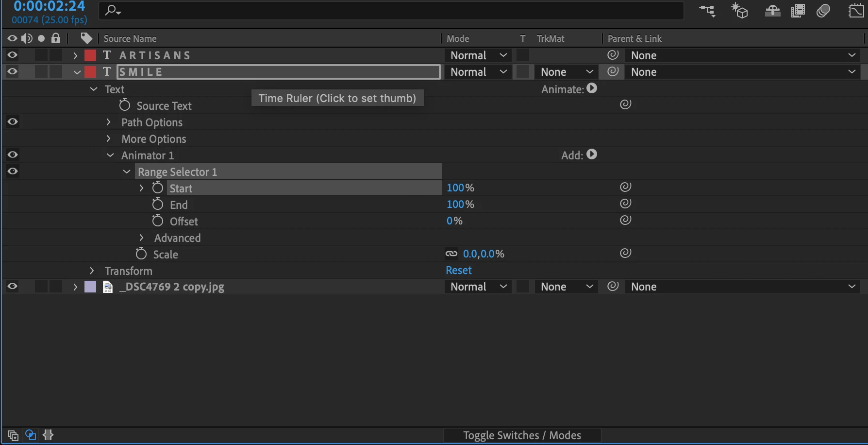This screenshot has width=868, height=445.
Task: Toggle stopwatch for Scale property
Action: 141,254
